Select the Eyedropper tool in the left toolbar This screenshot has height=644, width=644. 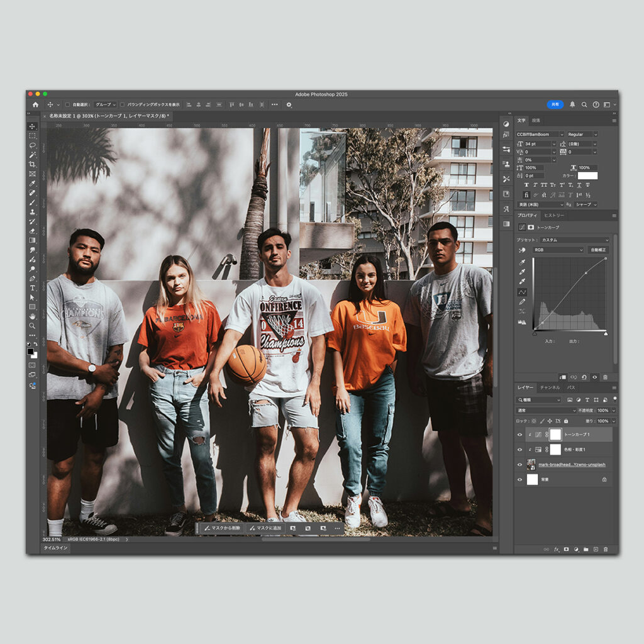click(32, 183)
